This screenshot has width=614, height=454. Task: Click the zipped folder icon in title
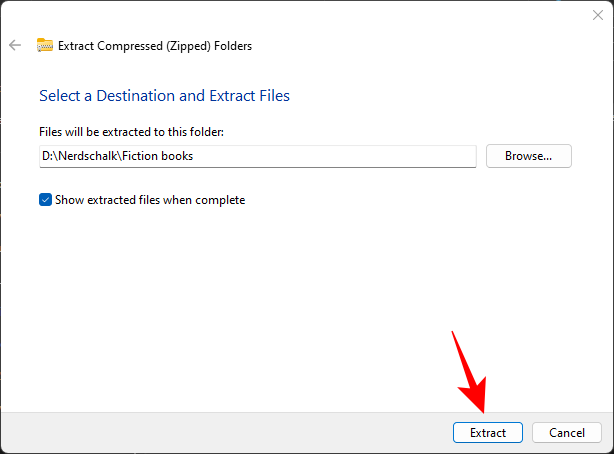point(45,45)
